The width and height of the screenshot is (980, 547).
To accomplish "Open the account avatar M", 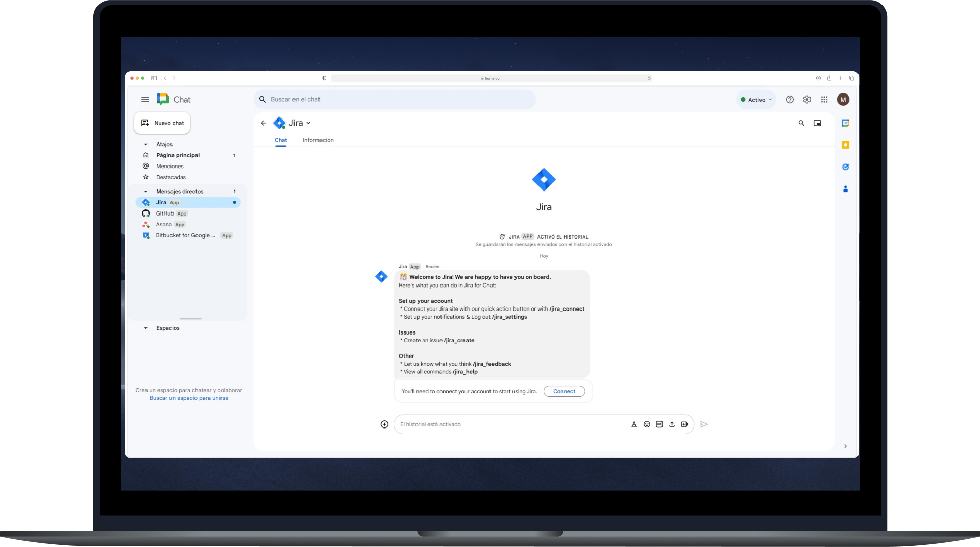I will click(x=843, y=100).
